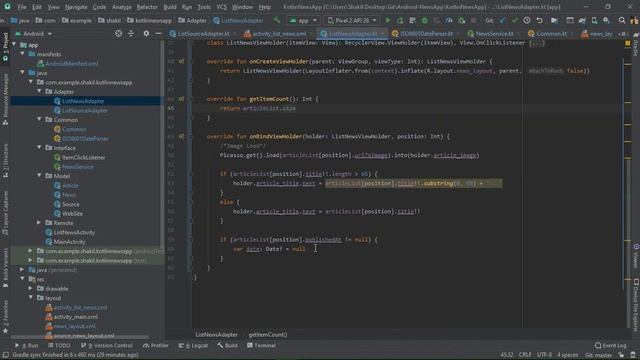The height and width of the screenshot is (360, 640).
Task: Show Git history clock icon
Action: tap(527, 20)
